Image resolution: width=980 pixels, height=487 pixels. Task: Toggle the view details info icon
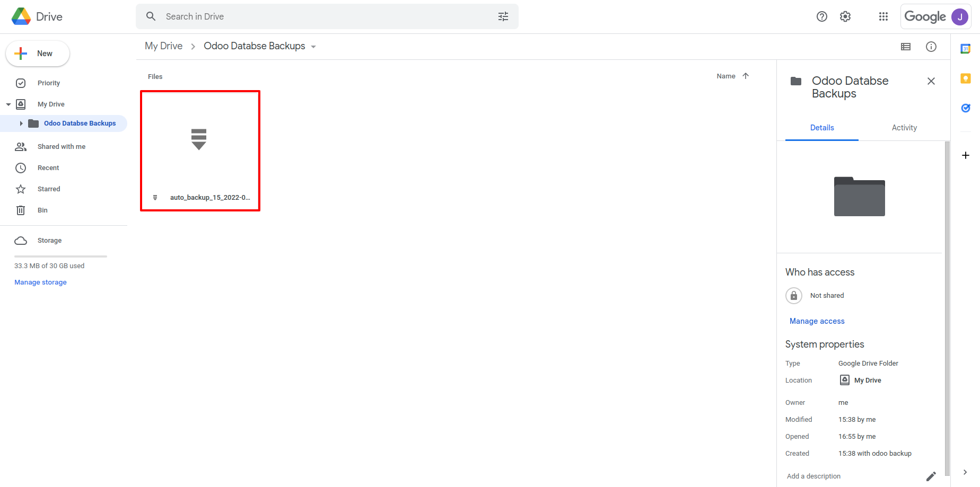(931, 47)
